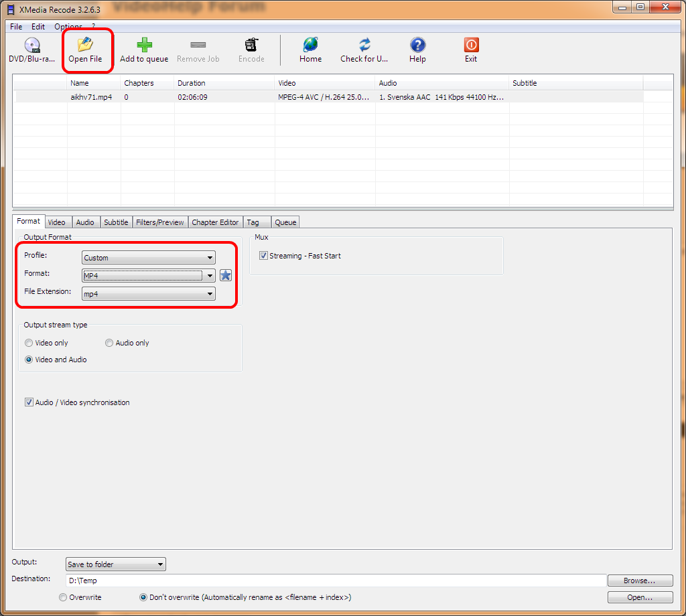Switch to the Chapter Editor tab

tap(215, 222)
